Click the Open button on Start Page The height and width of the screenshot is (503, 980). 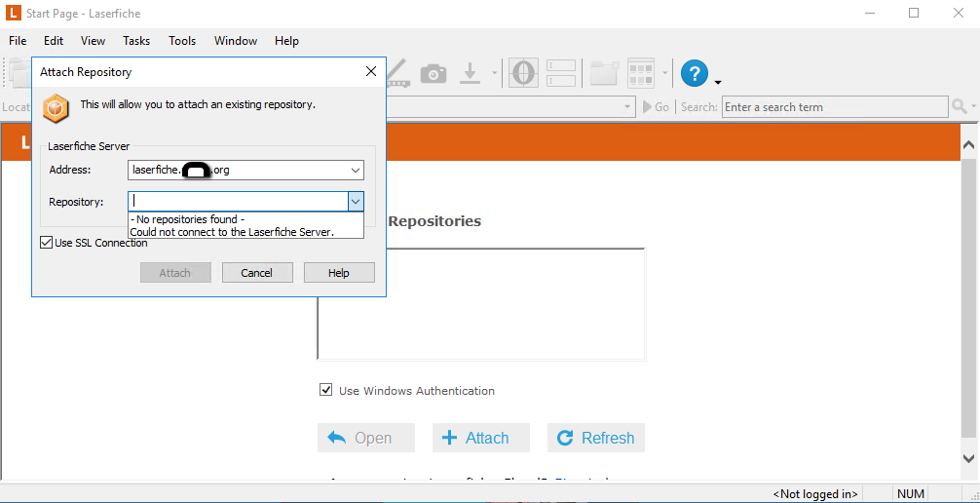(x=366, y=438)
